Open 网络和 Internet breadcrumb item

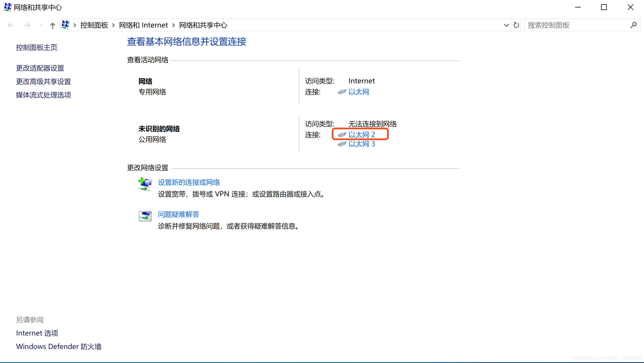click(x=143, y=25)
